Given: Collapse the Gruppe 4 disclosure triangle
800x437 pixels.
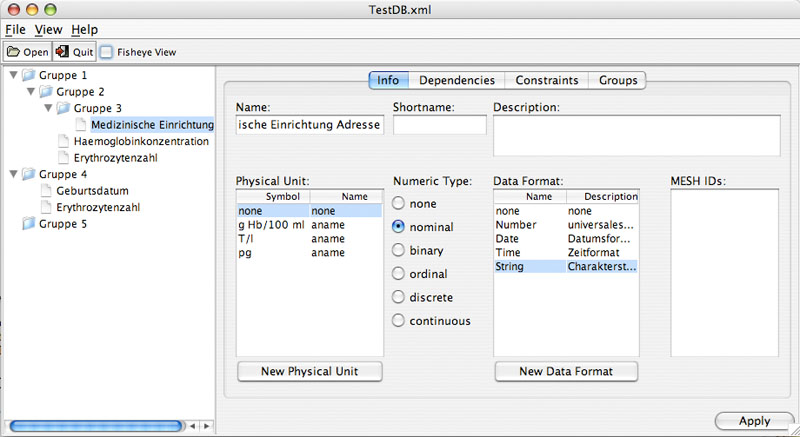Looking at the screenshot, I should [x=14, y=174].
